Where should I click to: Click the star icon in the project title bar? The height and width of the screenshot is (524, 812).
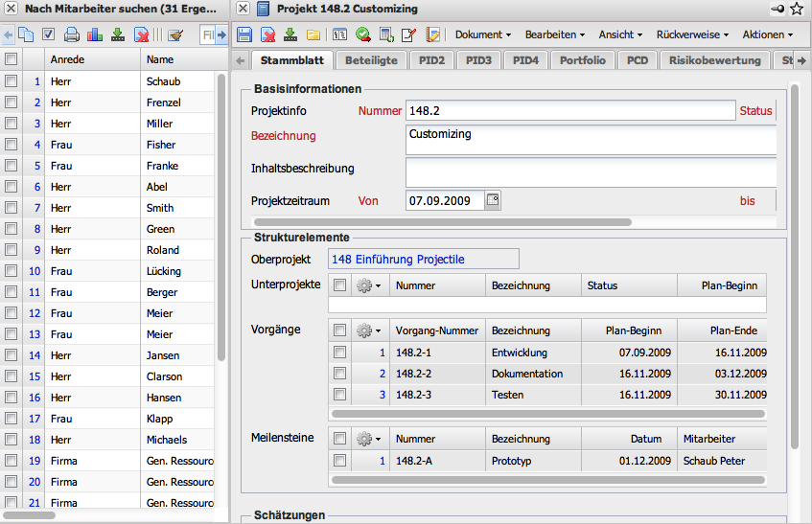coord(798,9)
